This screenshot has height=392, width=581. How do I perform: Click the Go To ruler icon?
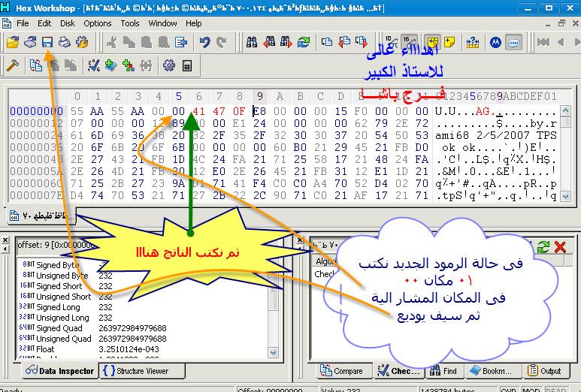point(473,42)
